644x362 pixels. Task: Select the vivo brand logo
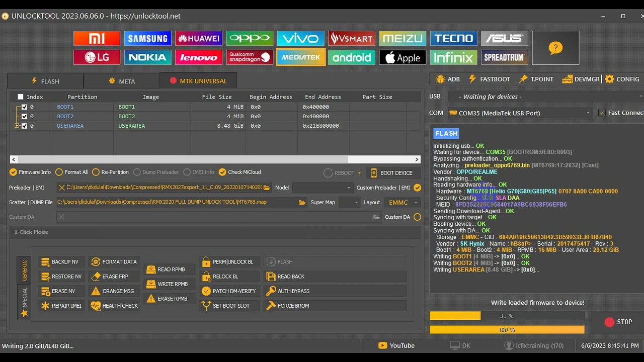pyautogui.click(x=300, y=38)
